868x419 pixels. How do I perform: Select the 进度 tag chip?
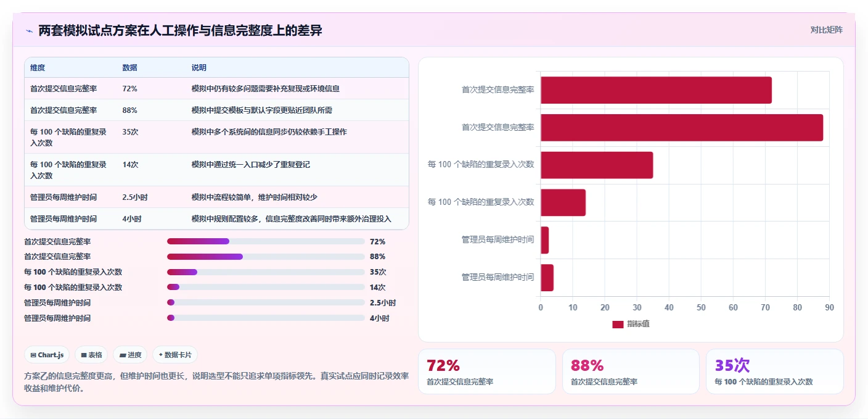coord(130,355)
